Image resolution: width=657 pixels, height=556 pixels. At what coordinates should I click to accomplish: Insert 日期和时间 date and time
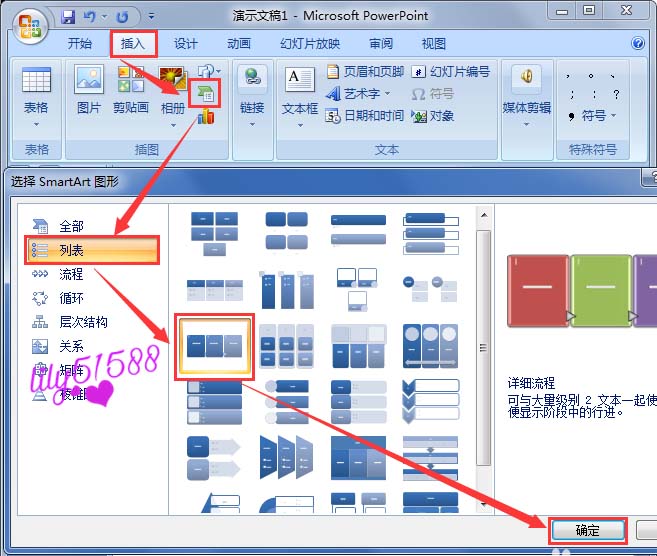(x=365, y=116)
